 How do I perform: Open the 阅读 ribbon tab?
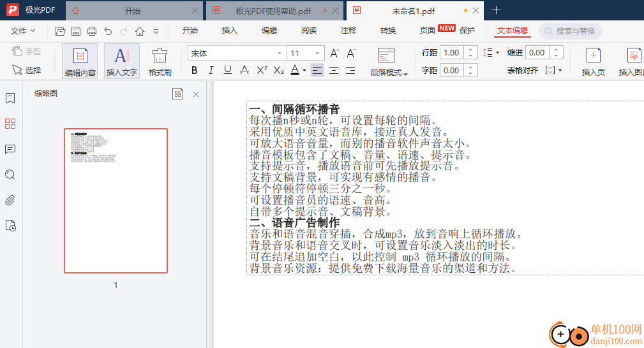point(308,31)
